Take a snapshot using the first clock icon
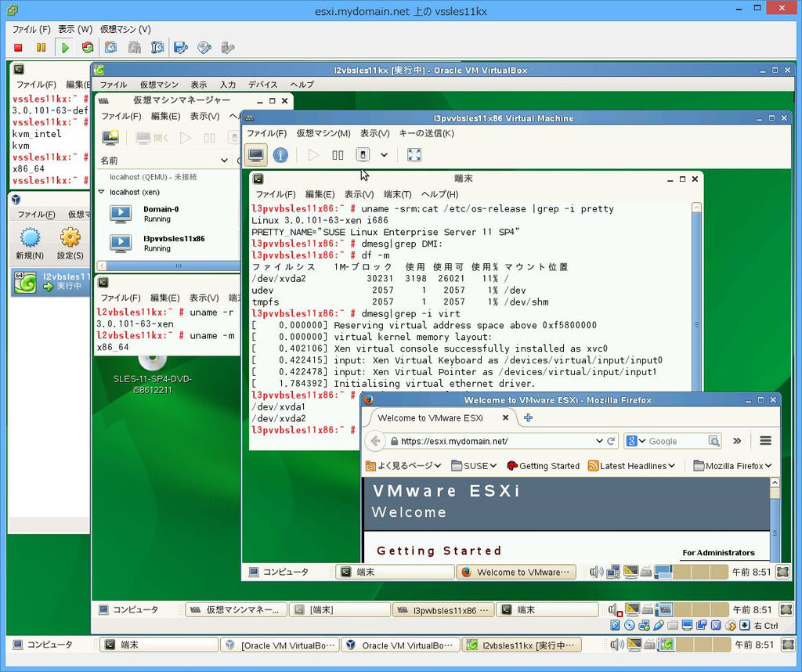Viewport: 802px width, 672px height. (x=110, y=48)
